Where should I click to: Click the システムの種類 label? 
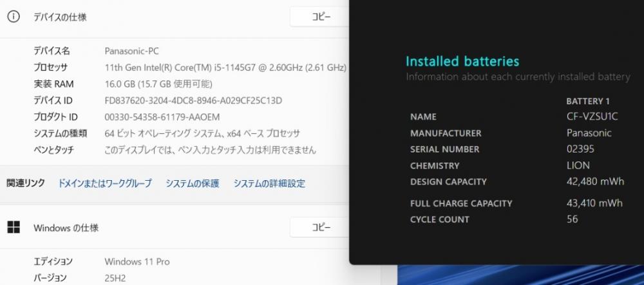coord(60,133)
